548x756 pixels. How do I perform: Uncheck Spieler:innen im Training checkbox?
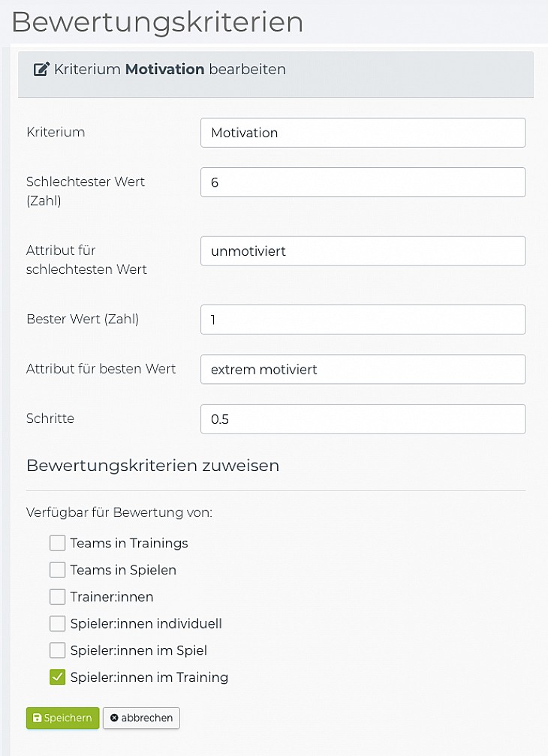coord(58,677)
